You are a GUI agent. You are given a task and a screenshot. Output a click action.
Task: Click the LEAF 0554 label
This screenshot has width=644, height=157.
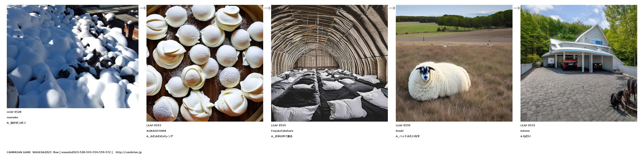pyautogui.click(x=278, y=125)
